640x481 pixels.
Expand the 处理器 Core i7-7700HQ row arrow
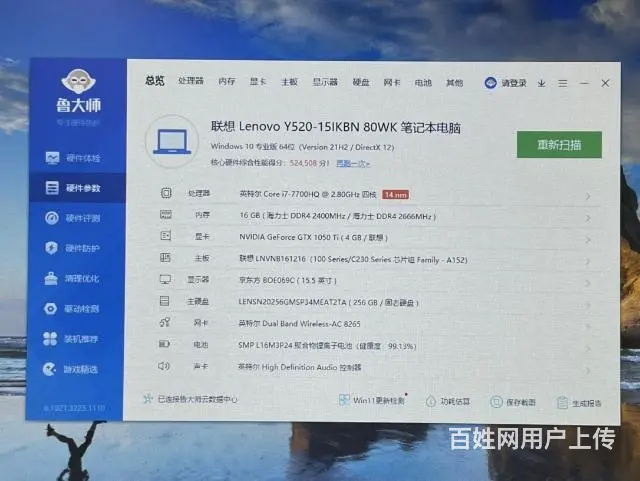[x=587, y=194]
